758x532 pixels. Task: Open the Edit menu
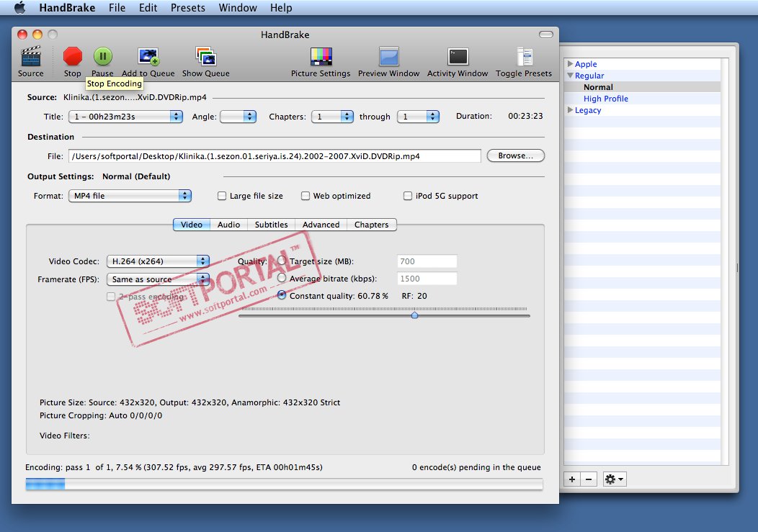click(148, 8)
